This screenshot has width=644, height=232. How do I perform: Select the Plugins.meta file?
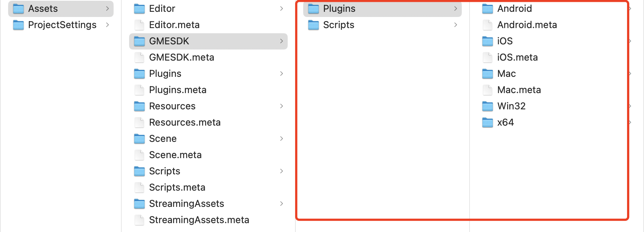[x=177, y=90]
